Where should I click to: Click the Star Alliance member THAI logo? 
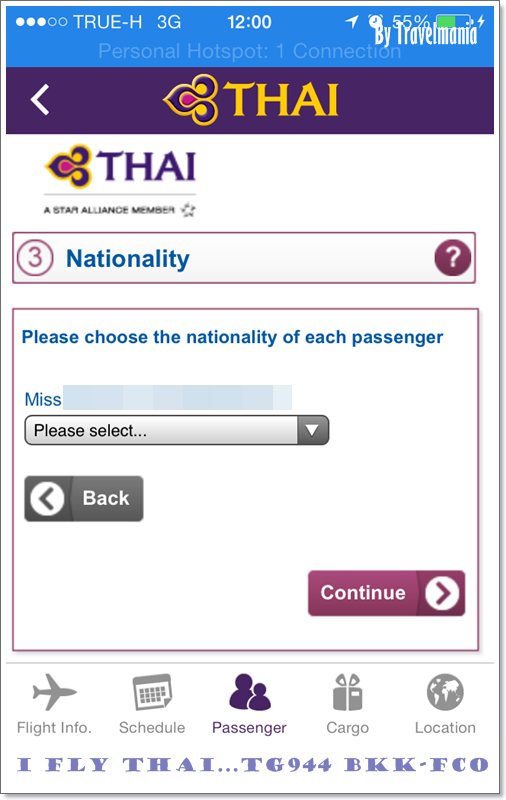tap(120, 181)
